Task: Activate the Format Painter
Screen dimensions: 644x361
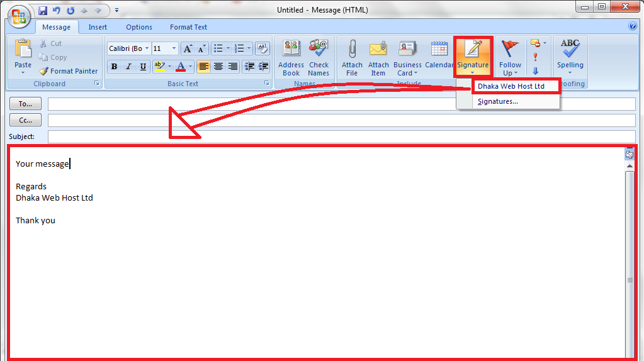Action: [69, 71]
